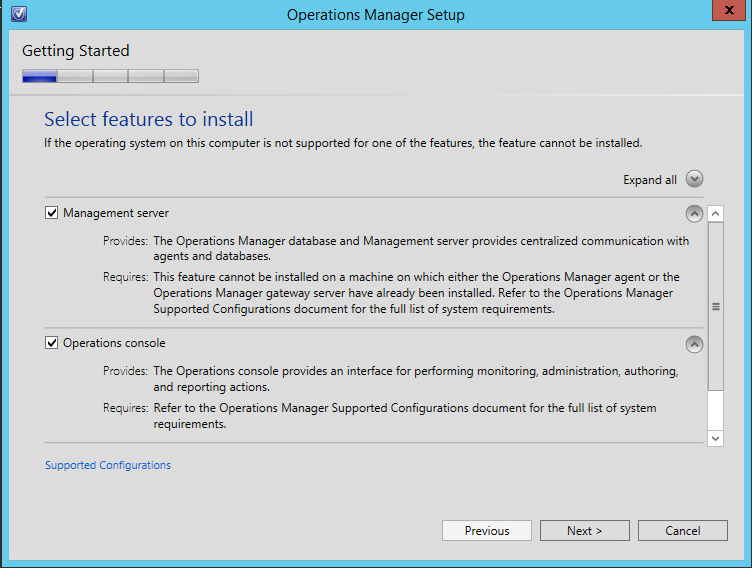The height and width of the screenshot is (568, 752).
Task: Click the 'Select features to install' heading
Action: (149, 119)
